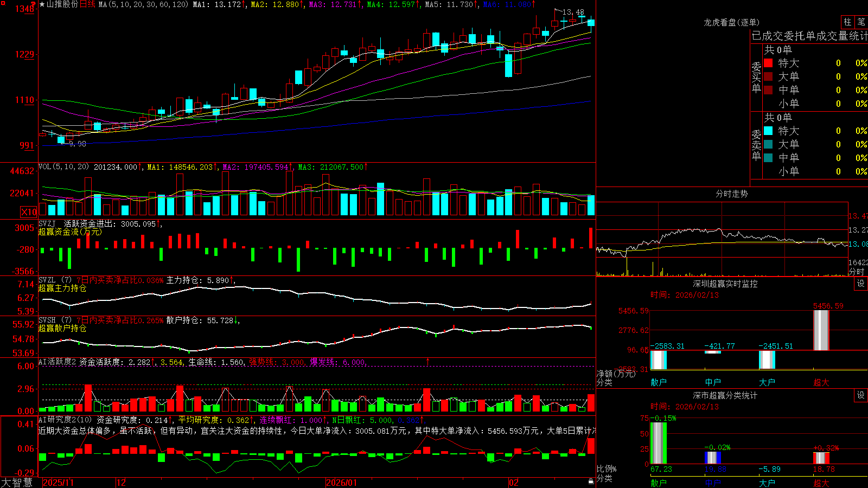868x488 pixels.
Task: Click the 时间: 2026/02/13 in 深圳超赢实时监控
Action: tap(685, 295)
